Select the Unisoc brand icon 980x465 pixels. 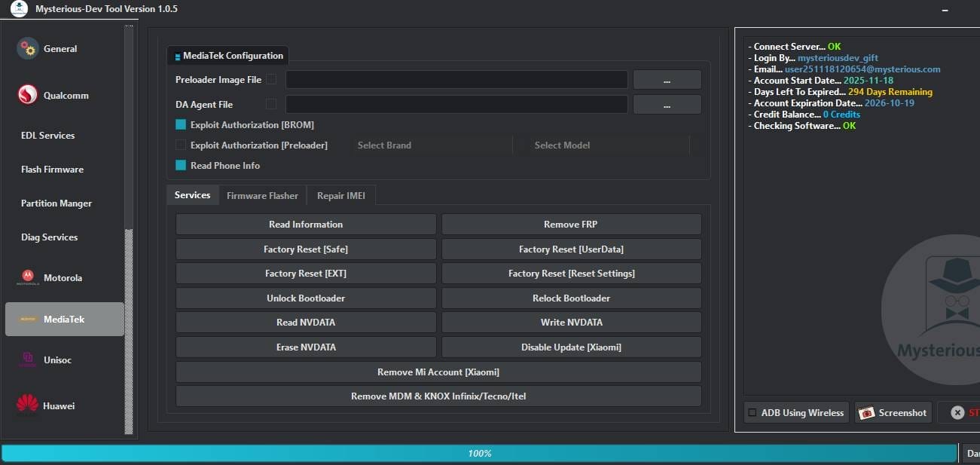click(27, 359)
